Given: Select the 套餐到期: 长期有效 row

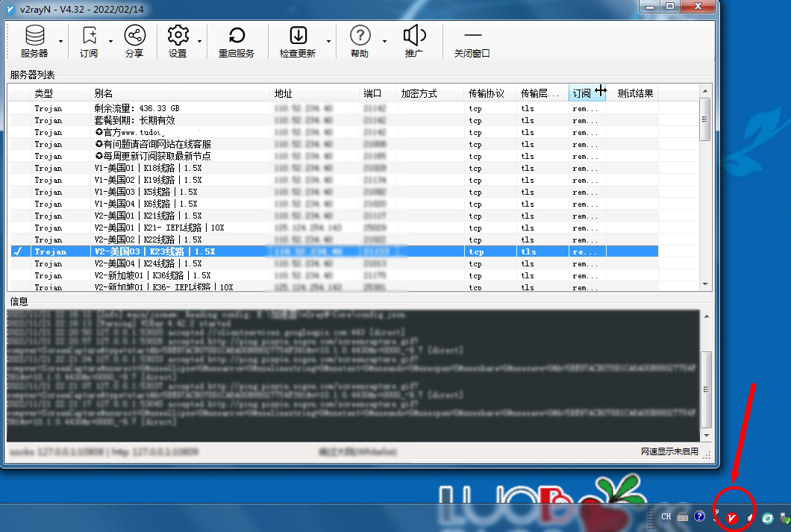Looking at the screenshot, I should (334, 121).
